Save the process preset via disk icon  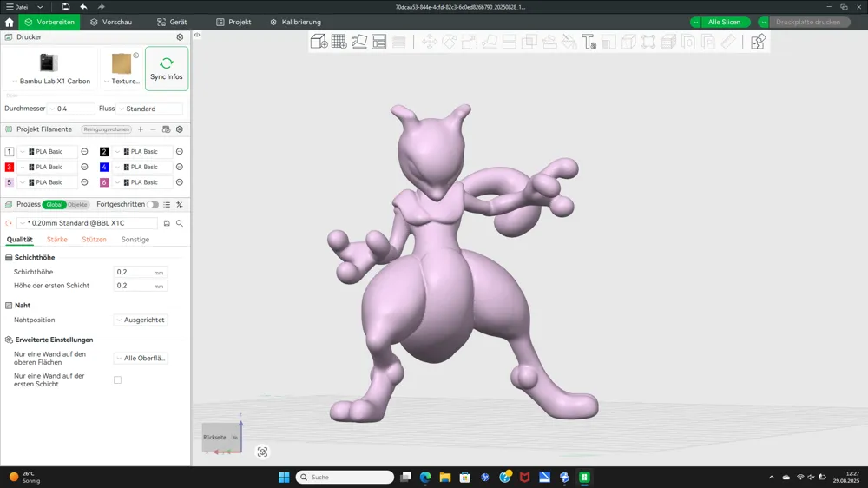pyautogui.click(x=167, y=223)
